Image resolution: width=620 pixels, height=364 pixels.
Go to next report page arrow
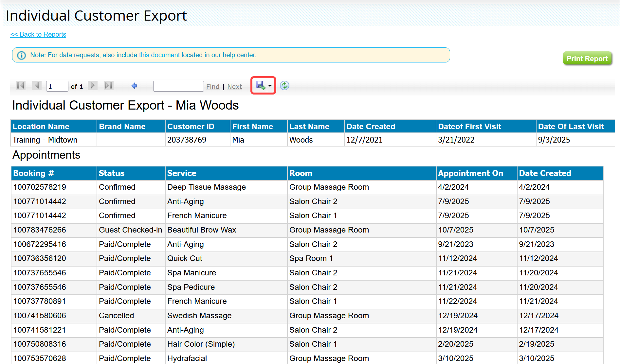pos(93,86)
